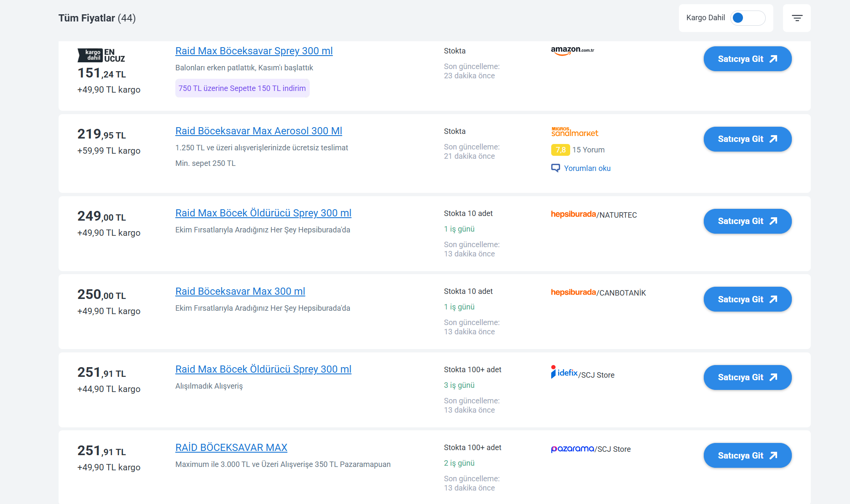Open Raid Böceksavar Max Aerosol 300 Ml link
The width and height of the screenshot is (850, 504).
[258, 131]
